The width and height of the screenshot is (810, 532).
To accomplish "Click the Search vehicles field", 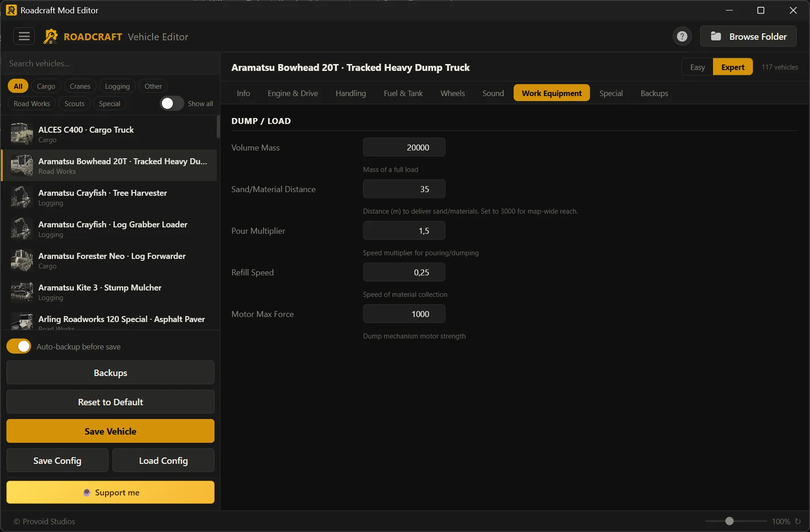I will 110,64.
